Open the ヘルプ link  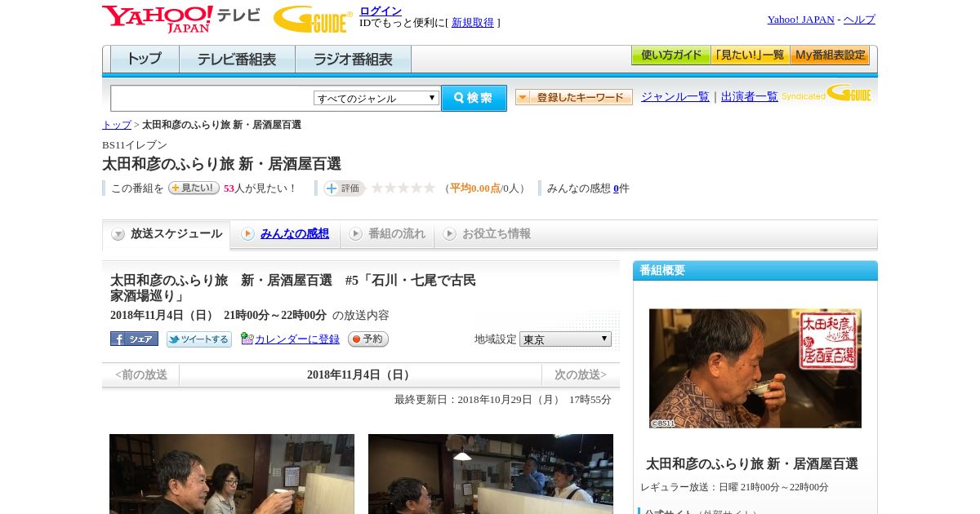coord(859,20)
